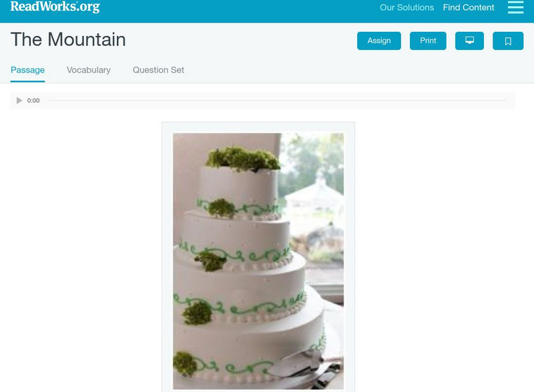
Task: Click the gazebo in the photo background
Action: tap(315, 197)
